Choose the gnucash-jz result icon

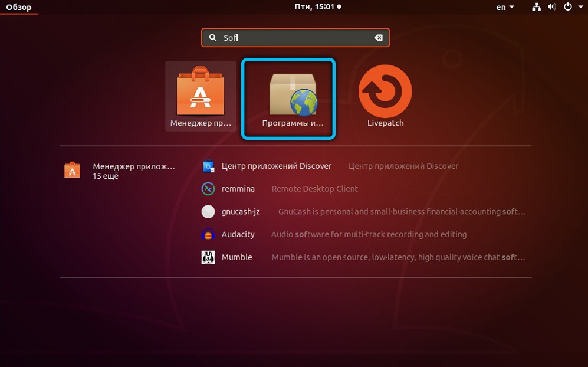point(208,212)
